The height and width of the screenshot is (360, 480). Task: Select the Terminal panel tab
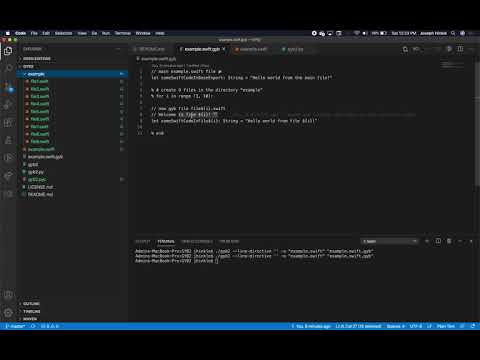pyautogui.click(x=166, y=241)
